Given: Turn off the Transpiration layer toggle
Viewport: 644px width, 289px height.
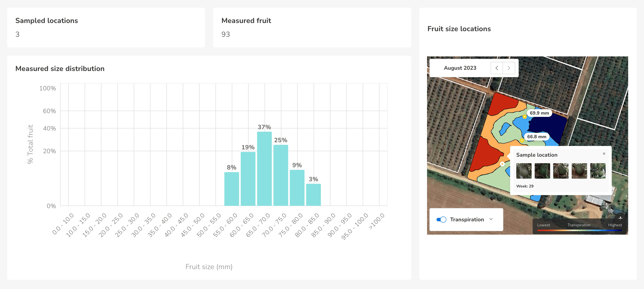Looking at the screenshot, I should pyautogui.click(x=441, y=220).
